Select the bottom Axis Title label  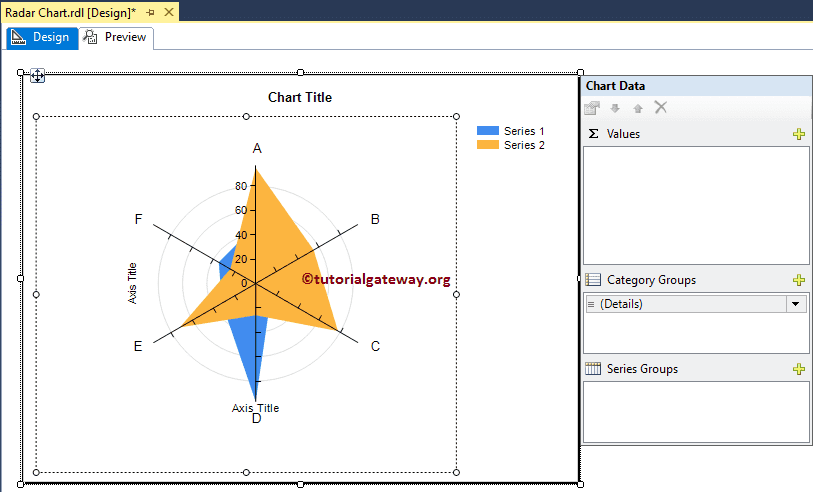click(x=255, y=408)
